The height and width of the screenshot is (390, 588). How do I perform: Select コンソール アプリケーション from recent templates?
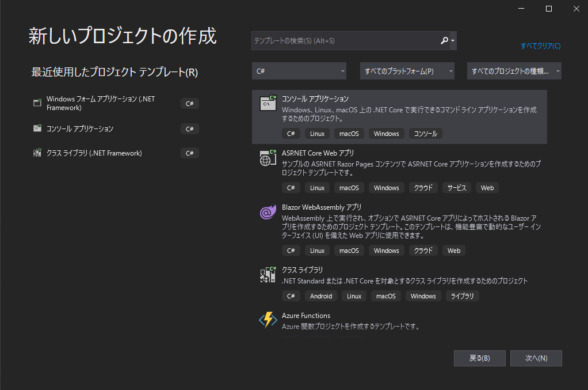click(86, 128)
